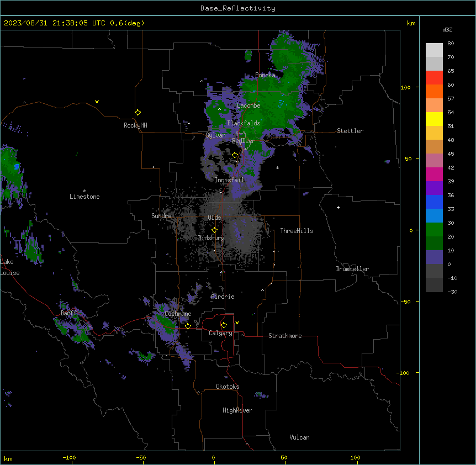Click the Lake Louise label
The height and width of the screenshot is (465, 476).
[10, 267]
